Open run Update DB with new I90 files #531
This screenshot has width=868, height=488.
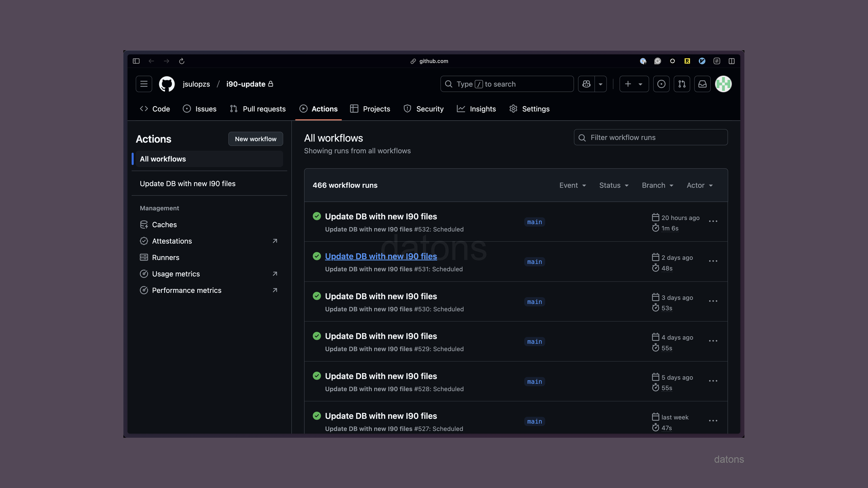(381, 256)
